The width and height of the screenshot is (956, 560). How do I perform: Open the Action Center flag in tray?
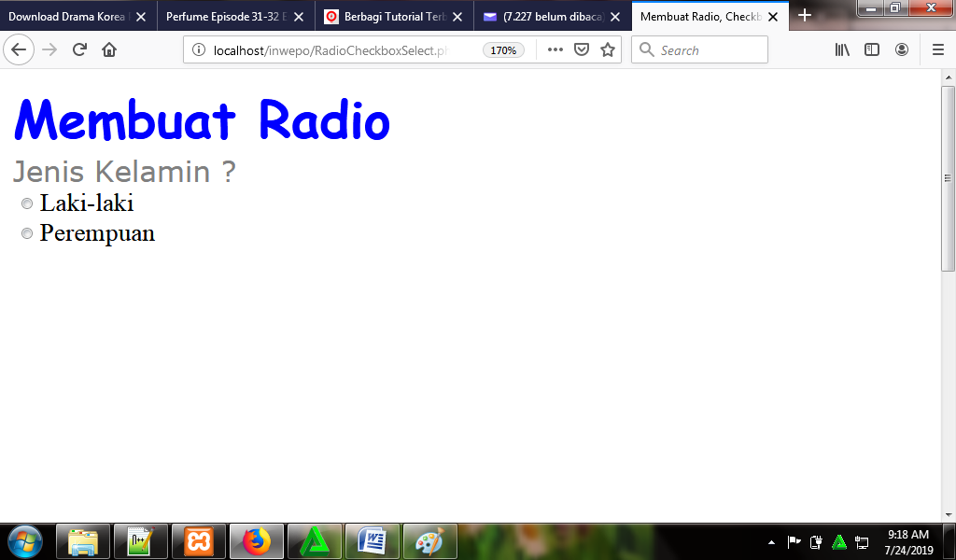(794, 541)
